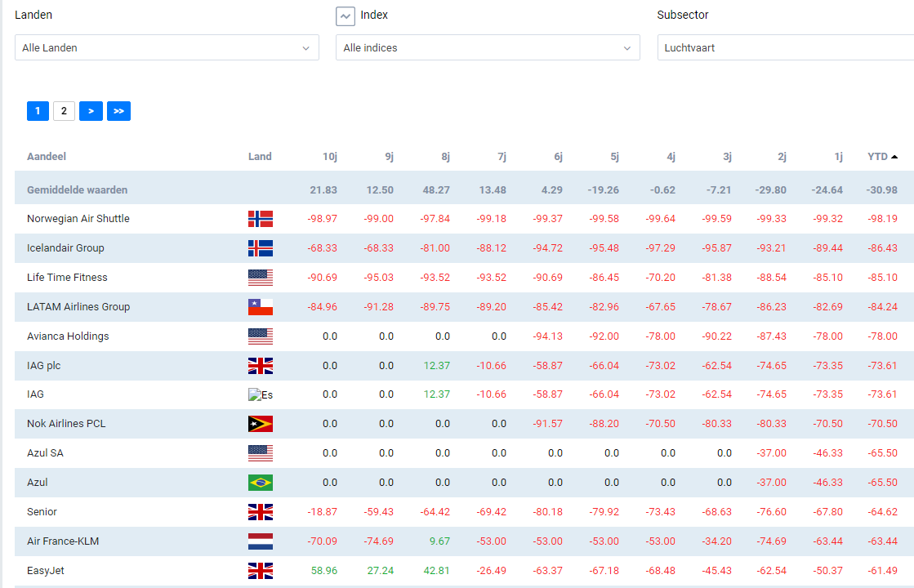Open the Life Time Fitness stock
Viewport: 914px width, 588px height.
click(67, 278)
